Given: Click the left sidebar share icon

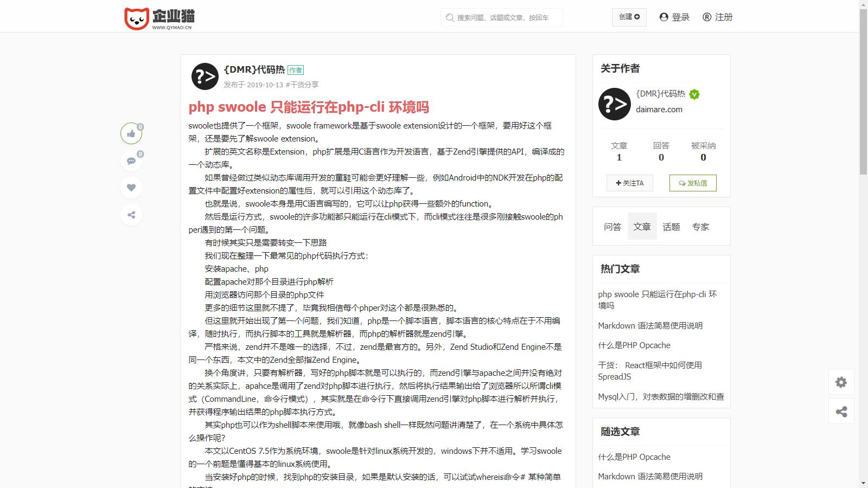Looking at the screenshot, I should pos(131,215).
